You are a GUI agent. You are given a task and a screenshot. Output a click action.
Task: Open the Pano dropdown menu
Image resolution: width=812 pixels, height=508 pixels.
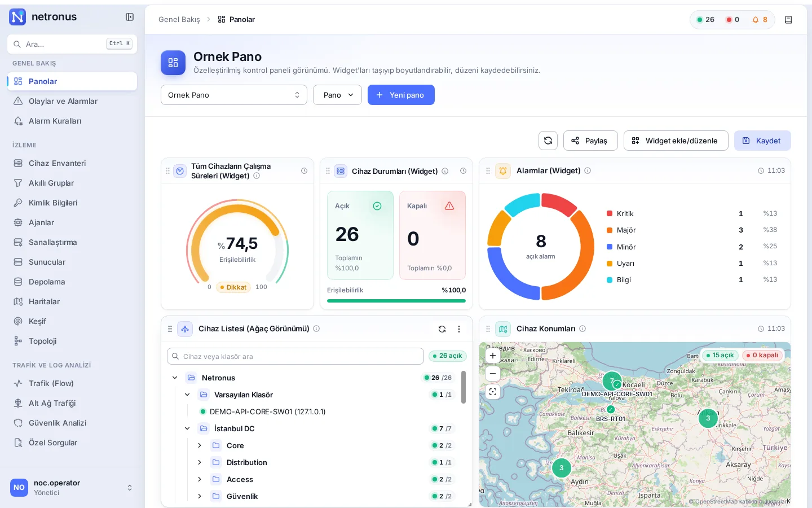tap(337, 95)
